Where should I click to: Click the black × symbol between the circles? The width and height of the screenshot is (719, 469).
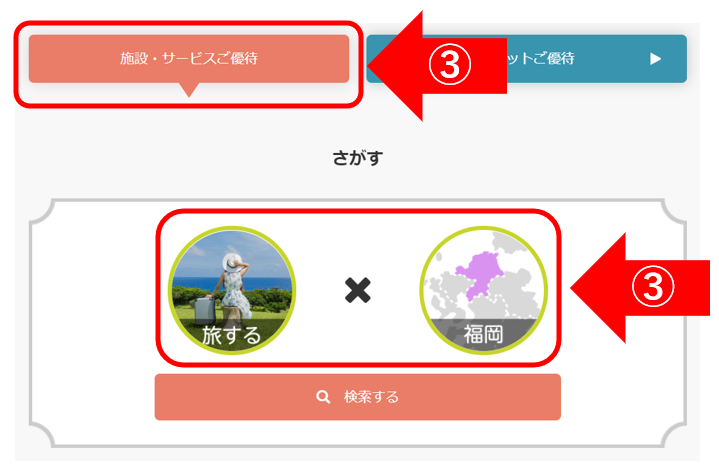[358, 290]
